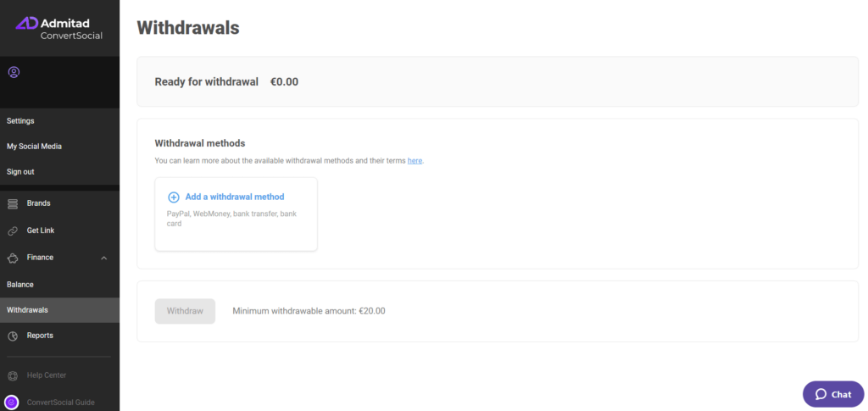
Task: Click the Reports pie chart icon
Action: pyautogui.click(x=12, y=336)
